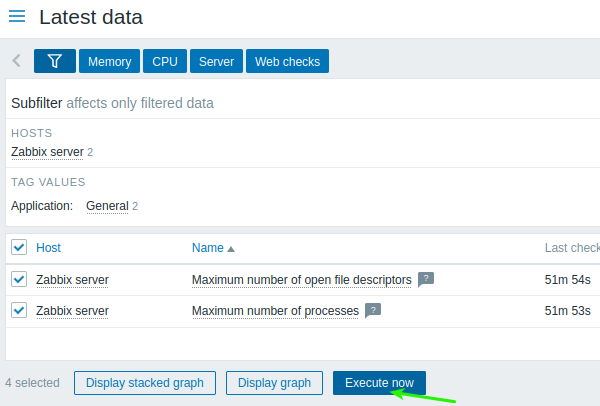This screenshot has width=600, height=406.
Task: Switch to the Memory filter tab
Action: pos(109,61)
